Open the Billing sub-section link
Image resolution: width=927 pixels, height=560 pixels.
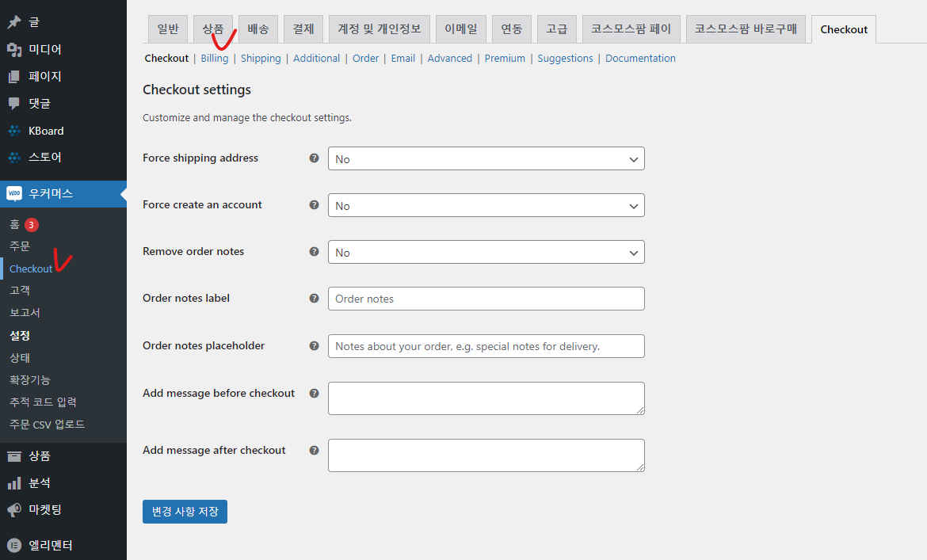(x=215, y=58)
